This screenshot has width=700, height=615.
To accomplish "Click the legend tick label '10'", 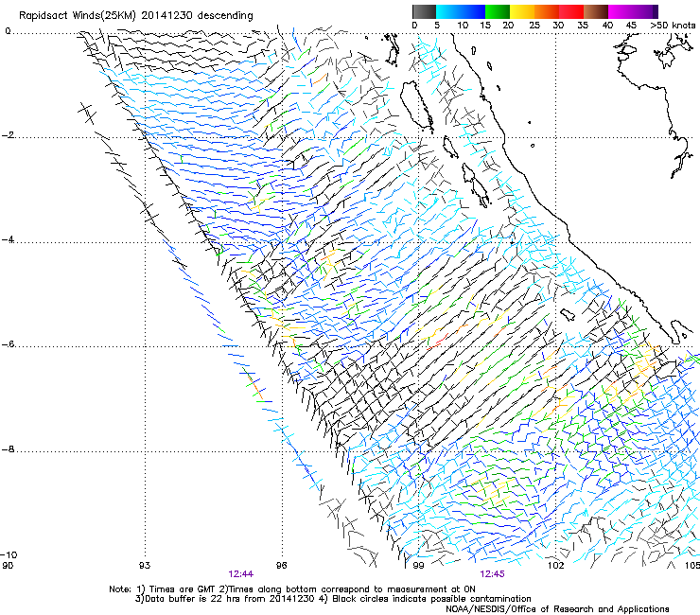I will (463, 26).
